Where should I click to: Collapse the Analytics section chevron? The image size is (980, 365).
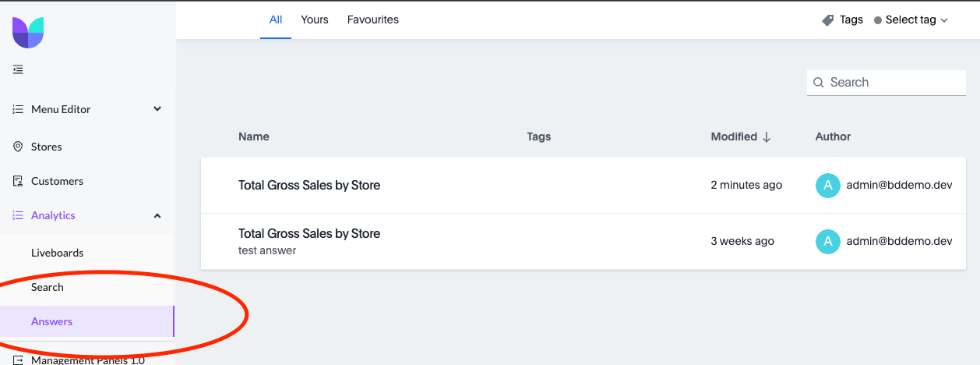coord(157,215)
